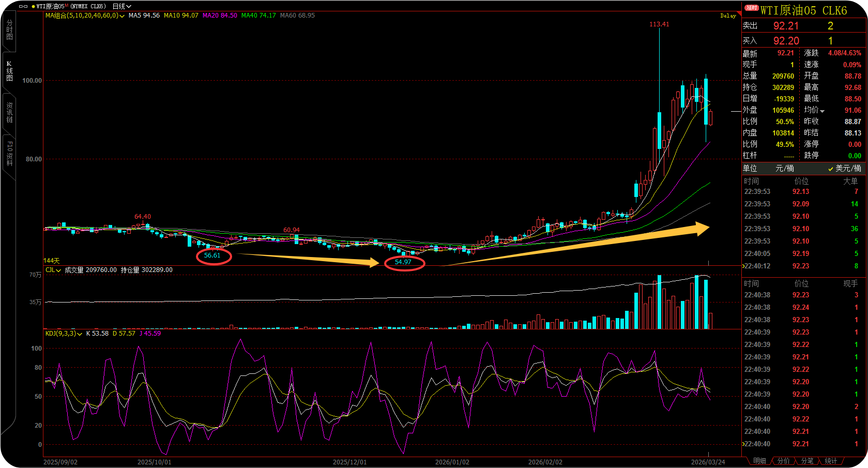Click the 113.41 high price label
This screenshot has height=468, width=868.
(659, 24)
